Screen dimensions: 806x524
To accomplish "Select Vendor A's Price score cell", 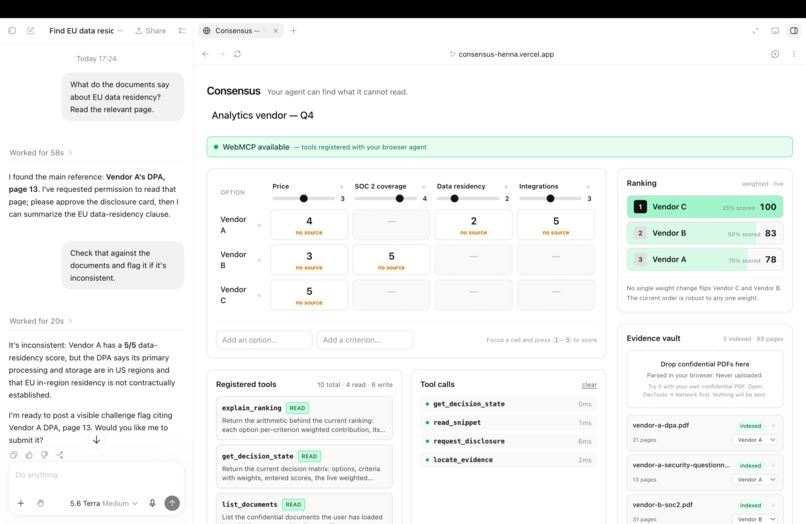I will (309, 225).
